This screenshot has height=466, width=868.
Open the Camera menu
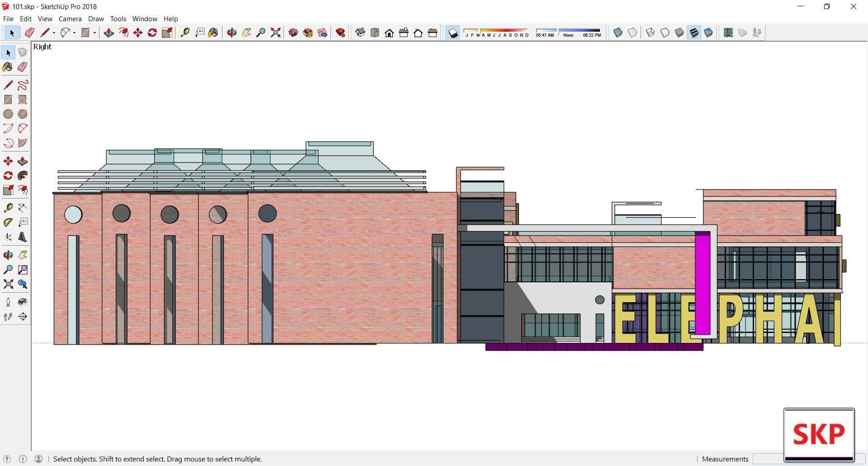coord(70,19)
